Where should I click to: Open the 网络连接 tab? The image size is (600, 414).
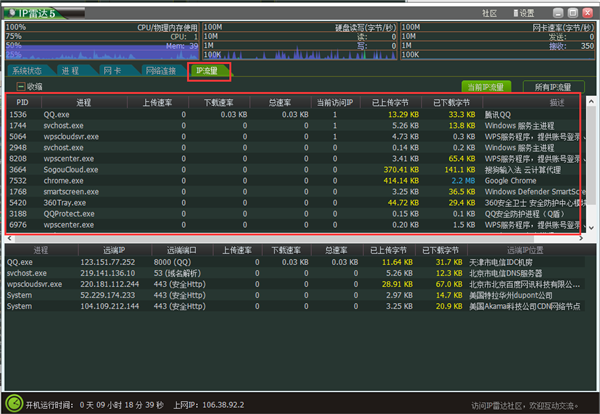tap(160, 71)
